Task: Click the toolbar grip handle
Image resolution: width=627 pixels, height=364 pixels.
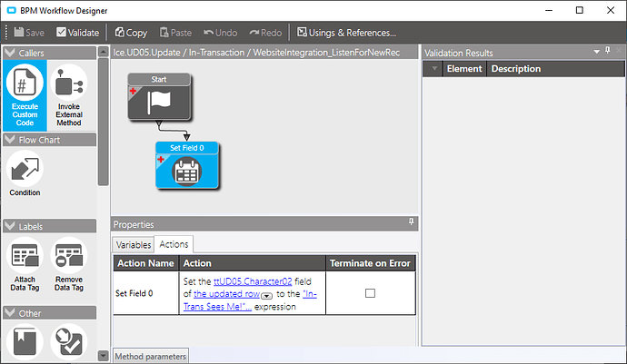Action: (6, 33)
